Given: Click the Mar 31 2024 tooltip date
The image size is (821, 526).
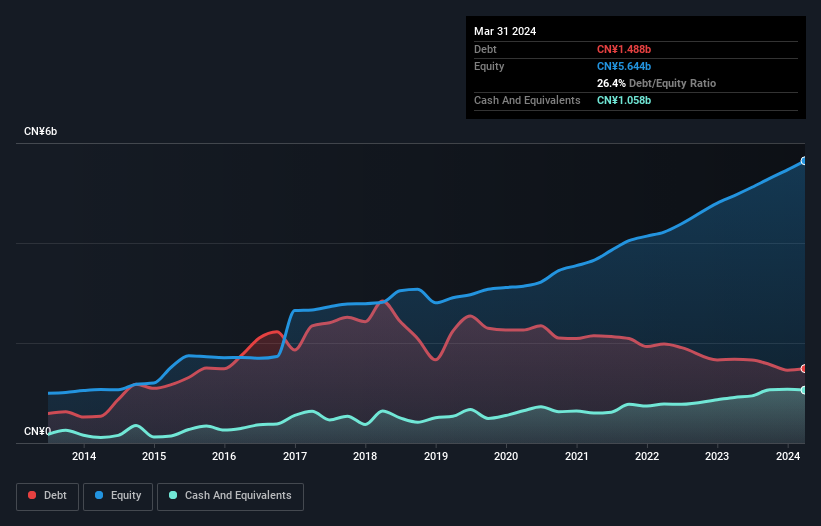Looking at the screenshot, I should pyautogui.click(x=505, y=31).
